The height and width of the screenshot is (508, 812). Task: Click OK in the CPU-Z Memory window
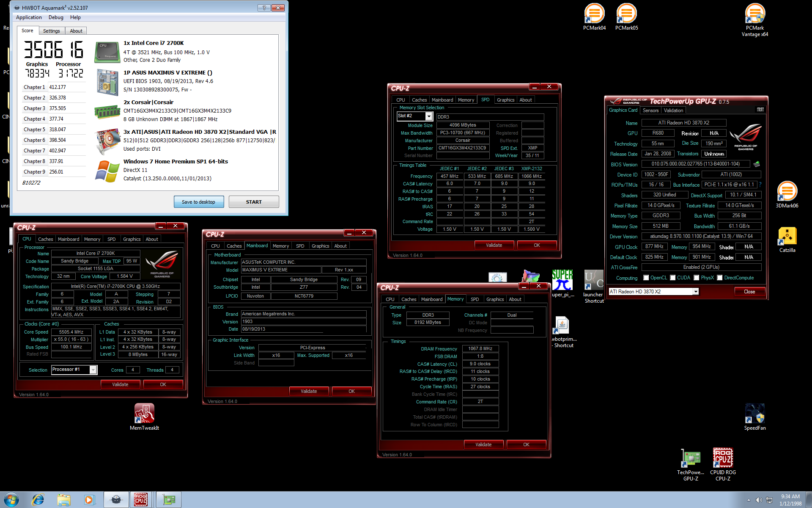click(x=526, y=444)
